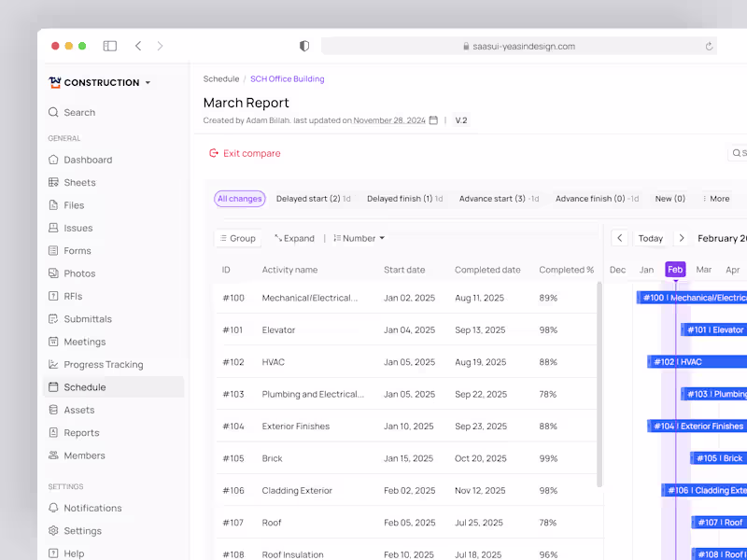Open the SCH Office Building breadcrumb link
Viewport: 747px width, 560px height.
[287, 78]
